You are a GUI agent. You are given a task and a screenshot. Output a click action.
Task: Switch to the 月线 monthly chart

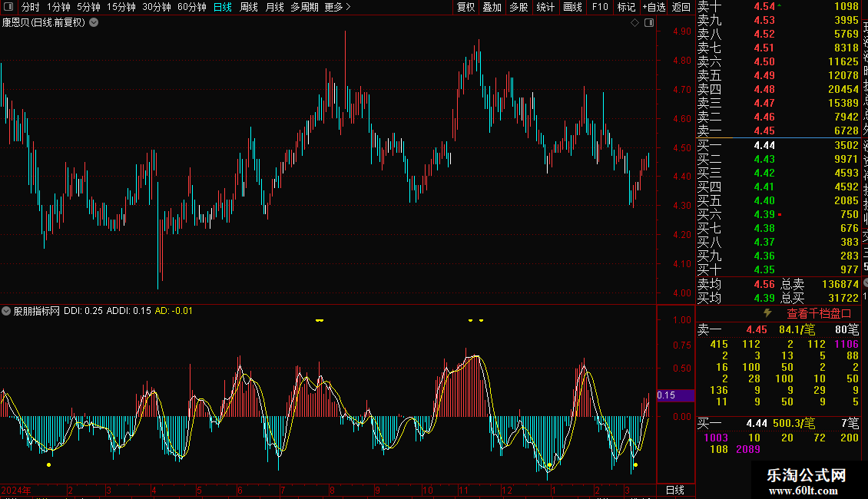click(274, 7)
